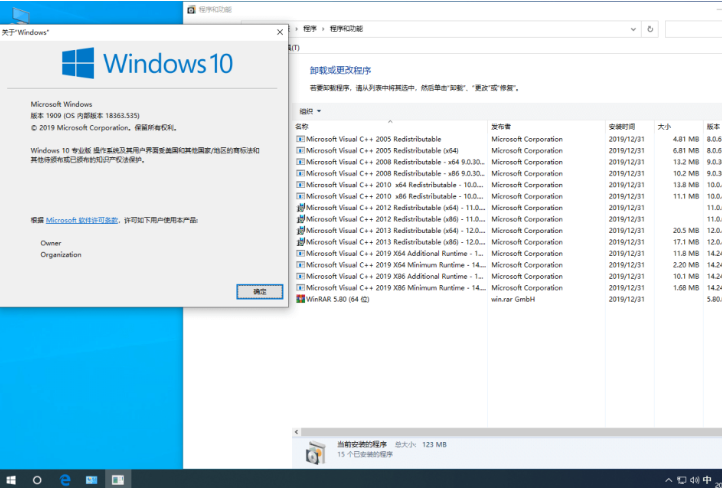722x488 pixels.
Task: Click the 卸载或更改程序 heading text
Action: 340,70
